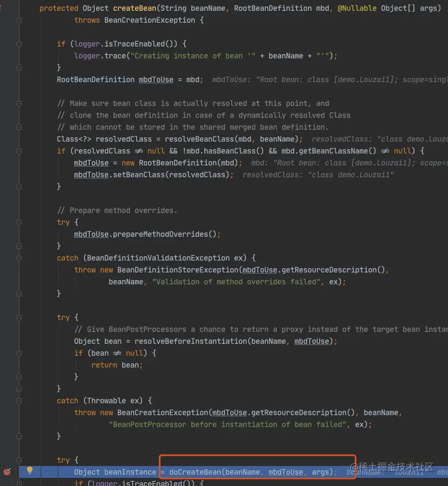Viewport: 448px width, 486px height.
Task: Click BeanCreationException in the throw new statement
Action: tap(162, 412)
